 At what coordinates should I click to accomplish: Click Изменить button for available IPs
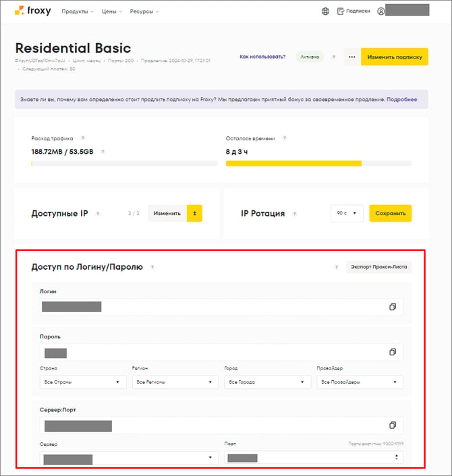[x=167, y=214]
